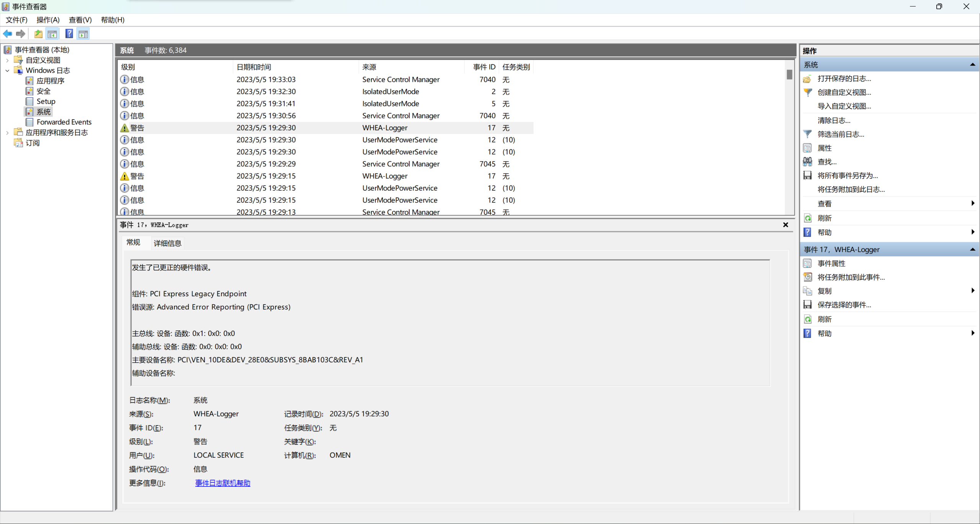Open 帮助 submenu arrow in 事件 17 section
980x524 pixels.
point(973,333)
